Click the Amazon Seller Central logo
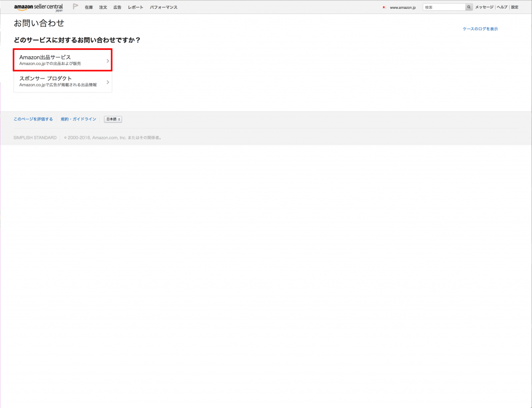This screenshot has width=532, height=408. point(38,7)
